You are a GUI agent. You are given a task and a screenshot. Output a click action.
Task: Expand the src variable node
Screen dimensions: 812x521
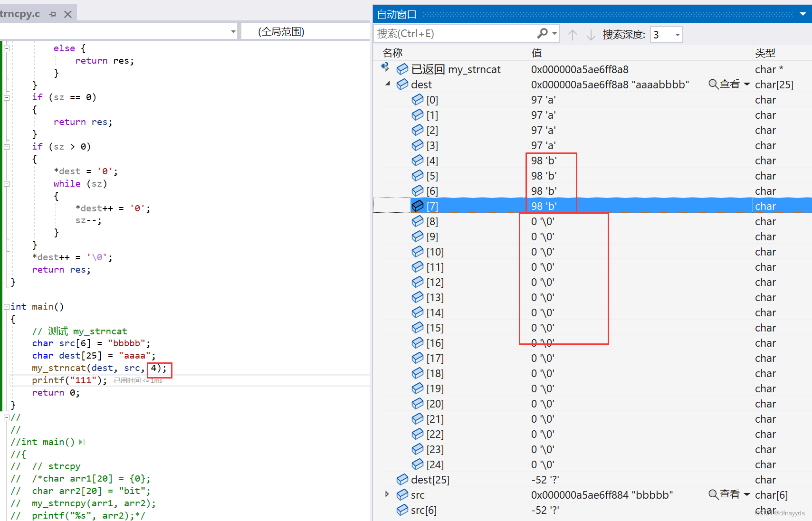coord(387,494)
